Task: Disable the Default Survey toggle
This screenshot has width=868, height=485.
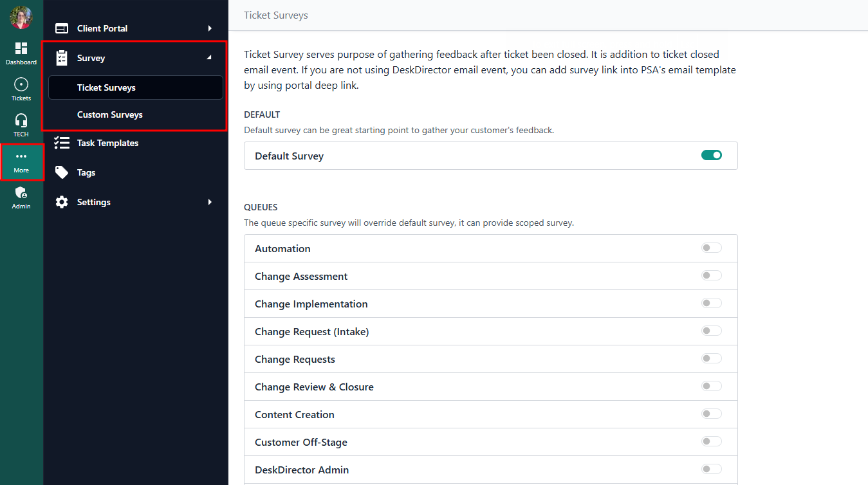Action: coord(711,155)
